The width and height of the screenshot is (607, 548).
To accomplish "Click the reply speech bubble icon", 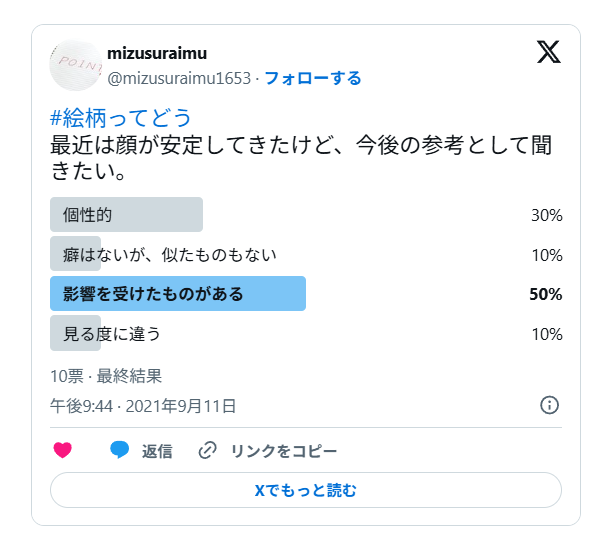I will [x=120, y=451].
